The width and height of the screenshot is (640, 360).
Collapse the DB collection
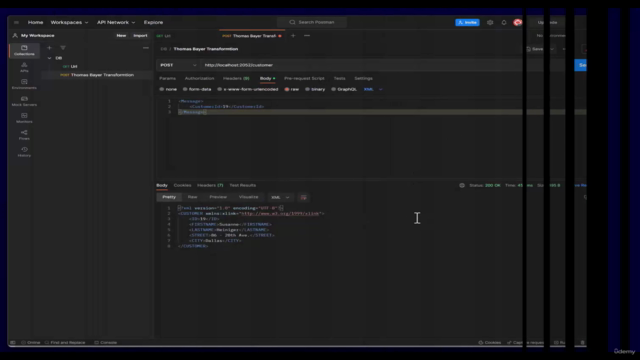49,58
